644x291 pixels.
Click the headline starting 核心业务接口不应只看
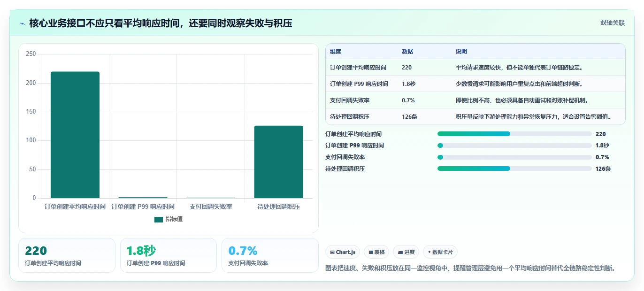pos(161,23)
